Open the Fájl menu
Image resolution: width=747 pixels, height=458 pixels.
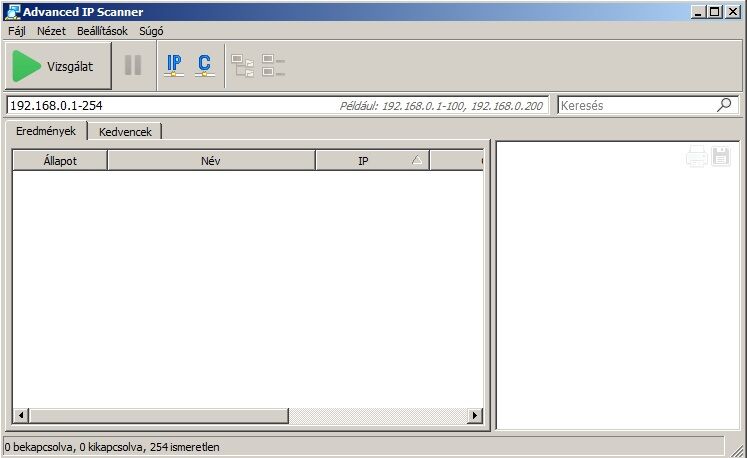[x=17, y=31]
